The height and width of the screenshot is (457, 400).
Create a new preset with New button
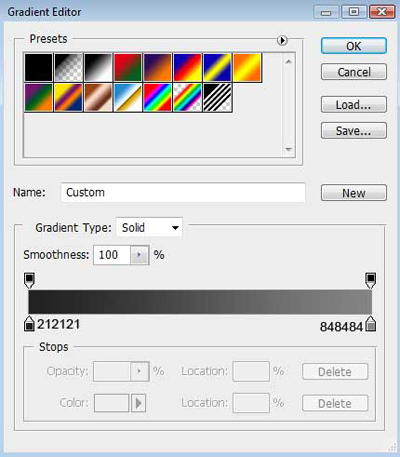354,193
